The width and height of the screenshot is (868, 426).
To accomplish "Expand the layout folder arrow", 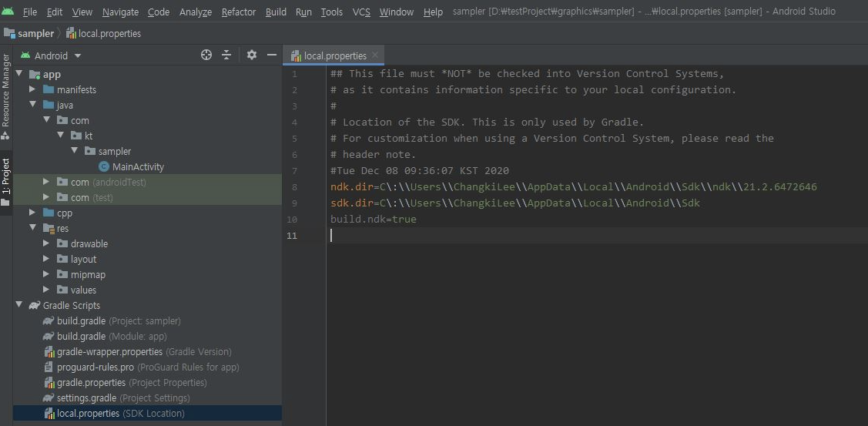I will tap(46, 260).
